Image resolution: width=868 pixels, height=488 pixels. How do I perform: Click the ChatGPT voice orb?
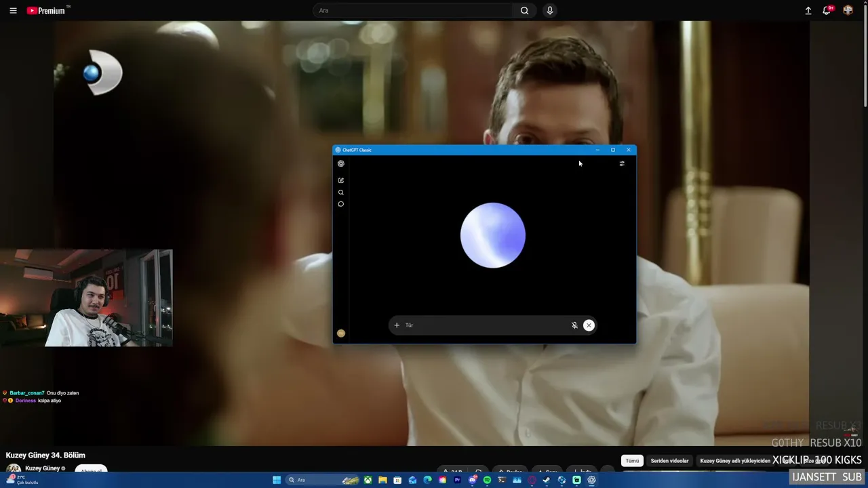pos(493,235)
